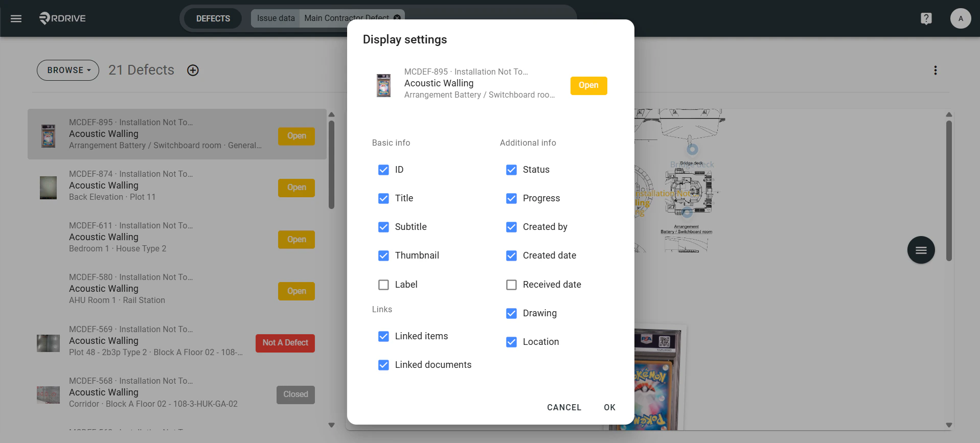This screenshot has width=980, height=443.
Task: Toggle the Linked items checkbox
Action: (x=383, y=336)
